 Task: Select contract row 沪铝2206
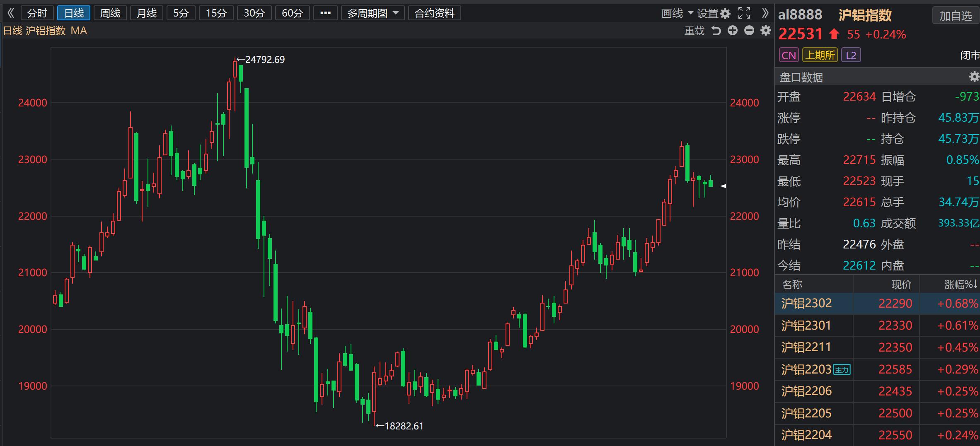tap(877, 391)
